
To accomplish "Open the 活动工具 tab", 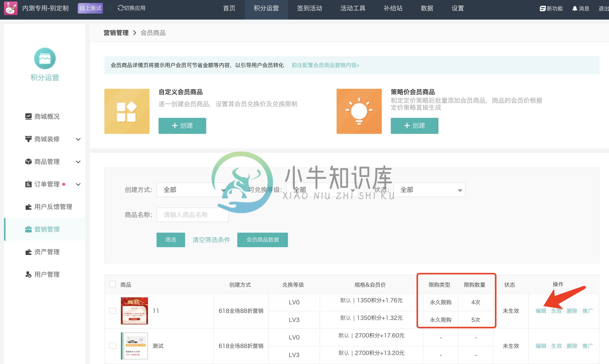I will point(353,8).
